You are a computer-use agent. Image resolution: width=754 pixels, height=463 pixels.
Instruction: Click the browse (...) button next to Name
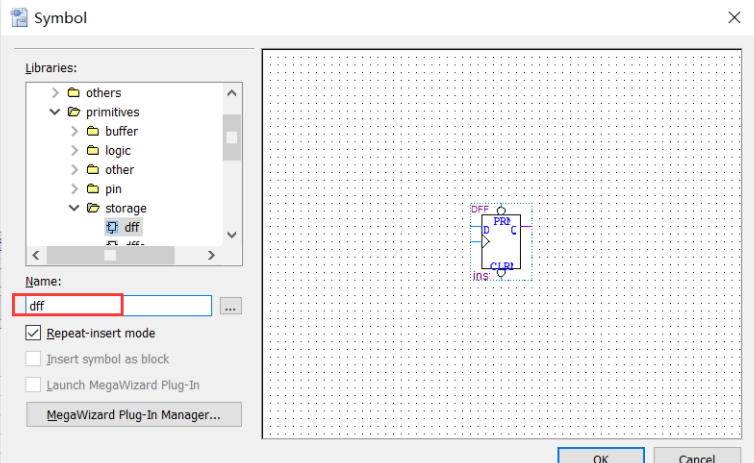click(231, 306)
